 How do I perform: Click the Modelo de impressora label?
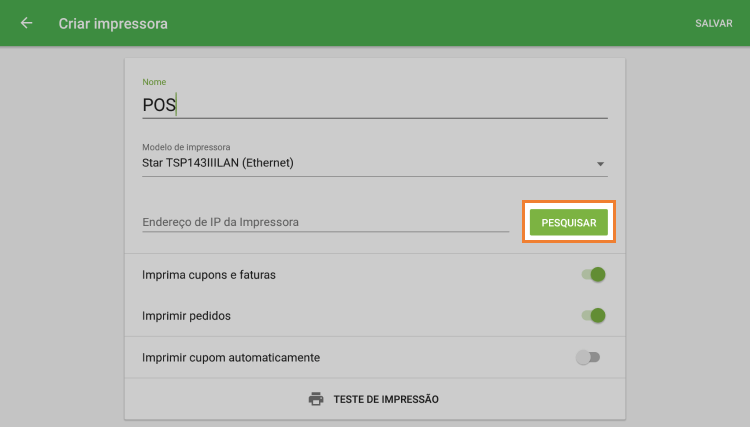[x=186, y=147]
